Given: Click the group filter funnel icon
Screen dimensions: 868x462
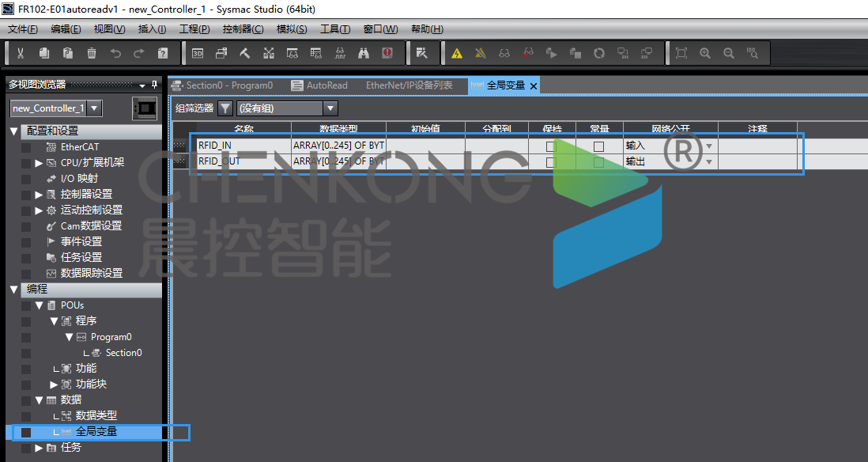Looking at the screenshot, I should point(225,108).
